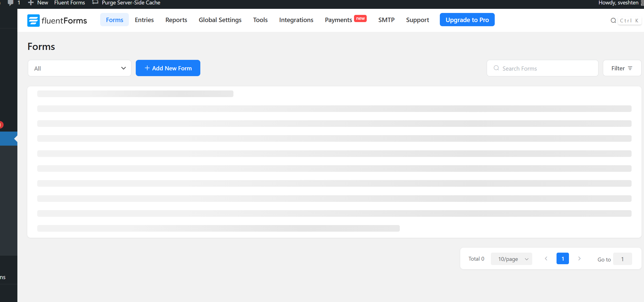Click the plus New icon in admin bar
Viewport: 644px width, 302px height.
pos(31,3)
